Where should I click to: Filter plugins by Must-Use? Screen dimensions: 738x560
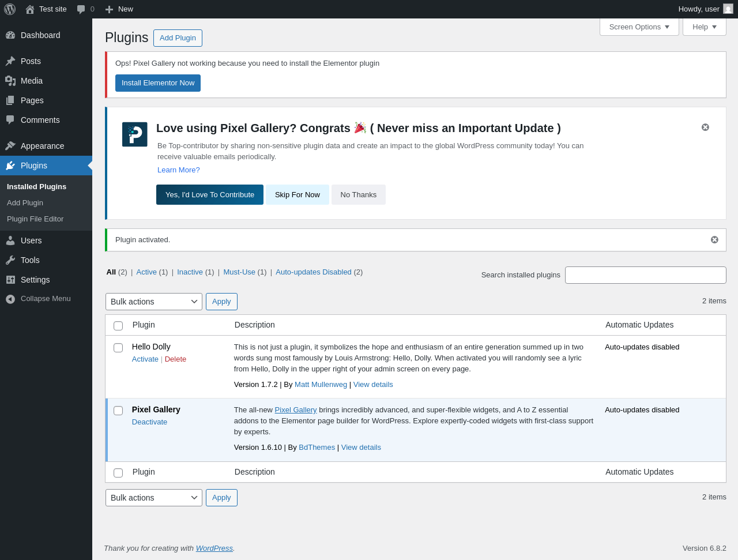tap(239, 272)
